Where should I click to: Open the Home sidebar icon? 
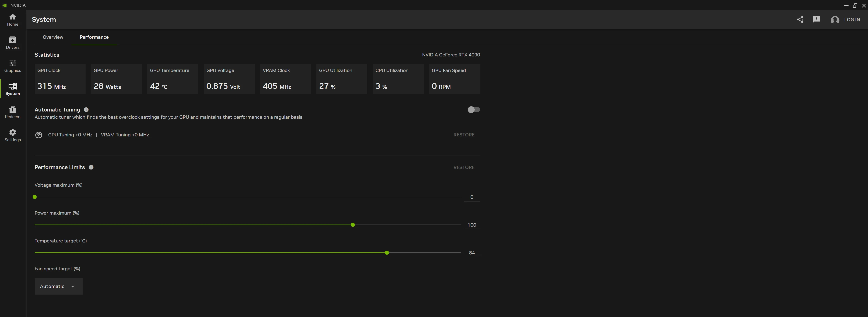coord(12,19)
